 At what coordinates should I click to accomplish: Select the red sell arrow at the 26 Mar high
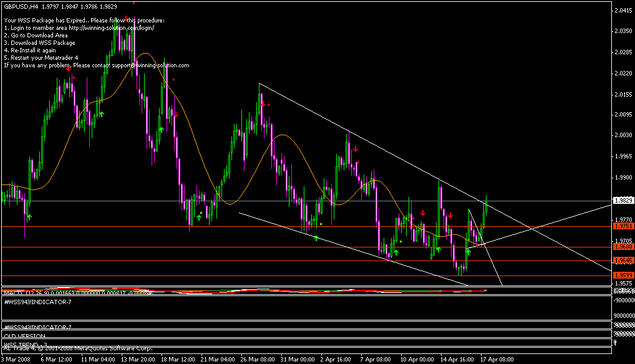click(263, 103)
